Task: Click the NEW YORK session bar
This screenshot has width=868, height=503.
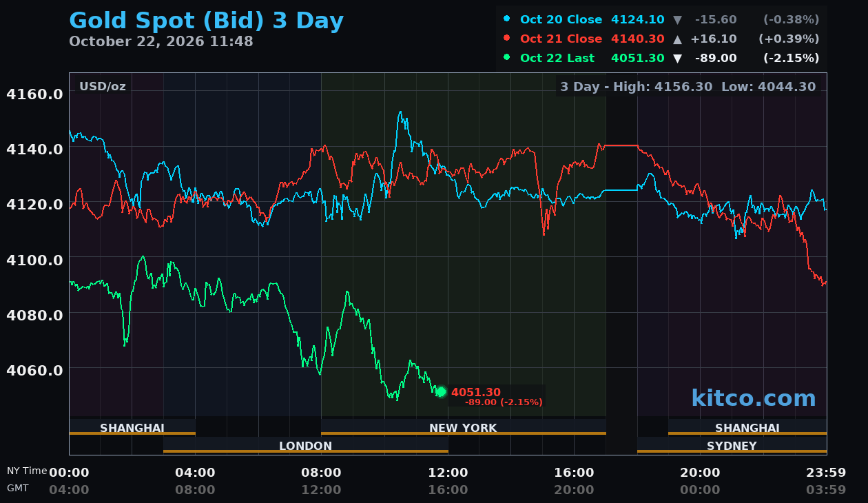Action: pyautogui.click(x=464, y=428)
